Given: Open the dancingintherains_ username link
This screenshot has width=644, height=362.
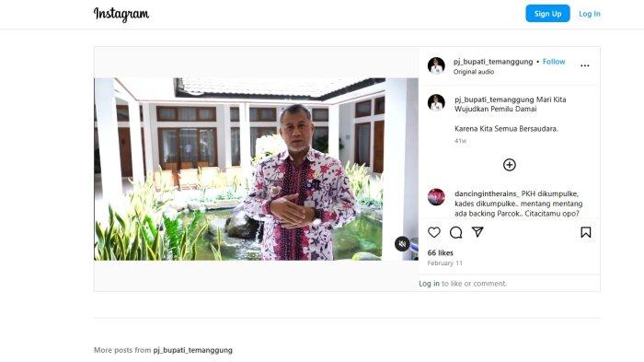Looking at the screenshot, I should [487, 193].
